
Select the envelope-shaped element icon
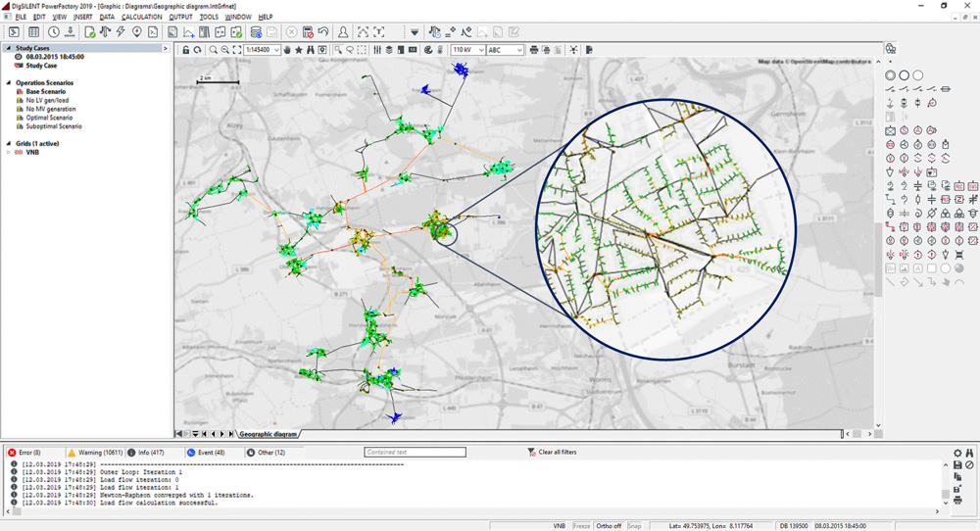(x=890, y=130)
